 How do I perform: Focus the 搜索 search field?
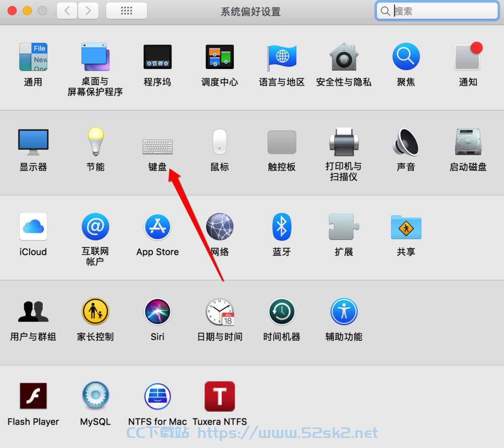(x=437, y=11)
